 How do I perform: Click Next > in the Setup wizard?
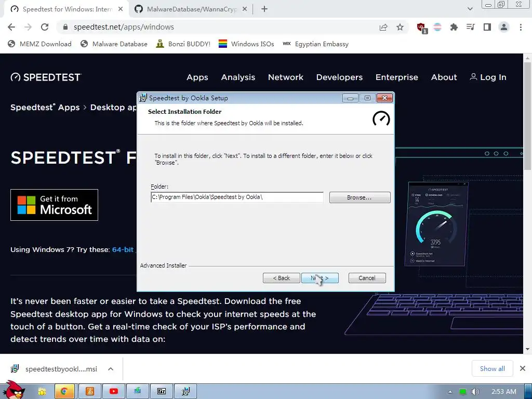[x=320, y=278]
